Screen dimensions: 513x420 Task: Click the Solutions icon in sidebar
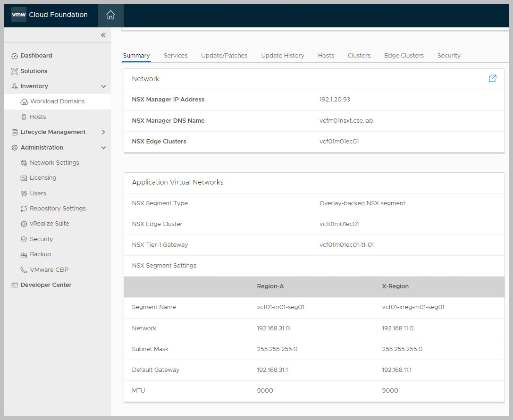coord(15,71)
